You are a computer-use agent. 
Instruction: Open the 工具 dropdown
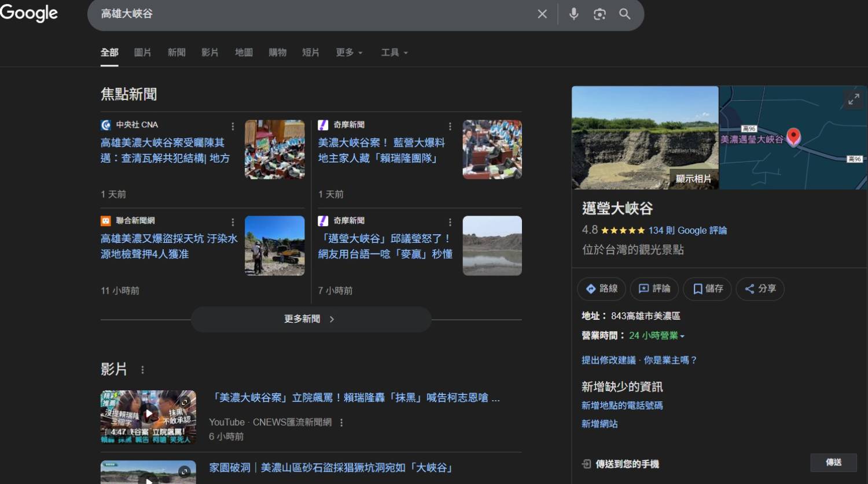(x=394, y=53)
